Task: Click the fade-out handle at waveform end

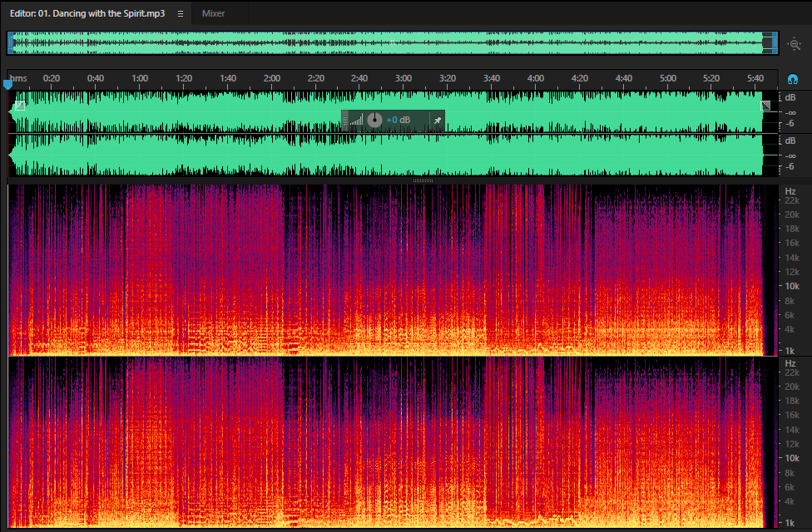Action: [765, 106]
